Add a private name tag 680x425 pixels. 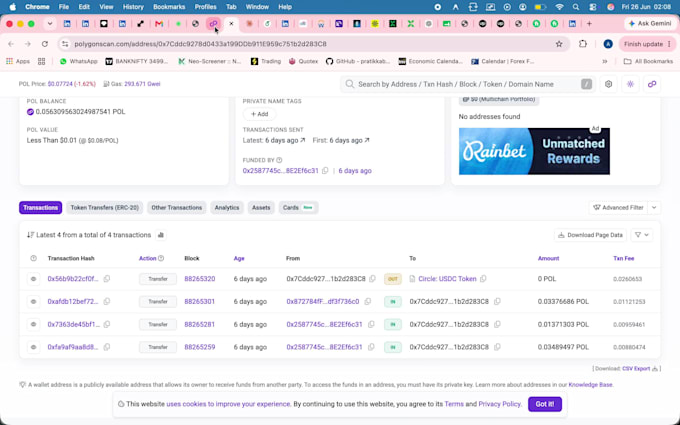coord(259,114)
